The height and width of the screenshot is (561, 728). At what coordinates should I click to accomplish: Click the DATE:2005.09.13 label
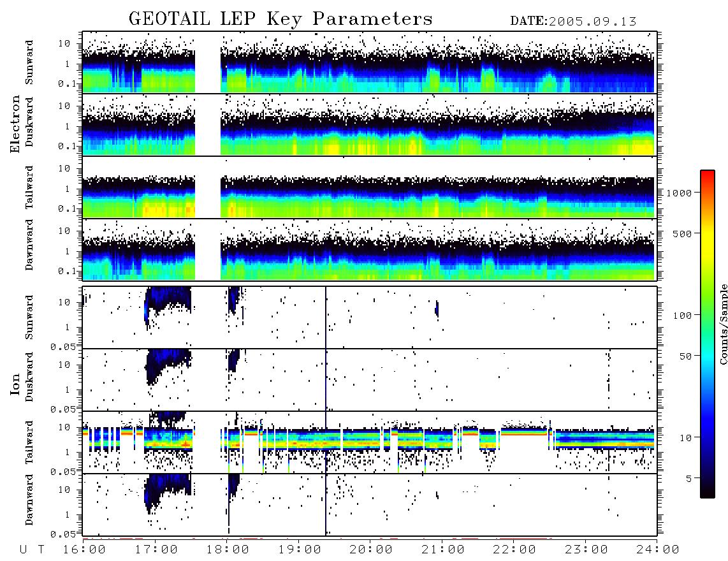click(573, 22)
